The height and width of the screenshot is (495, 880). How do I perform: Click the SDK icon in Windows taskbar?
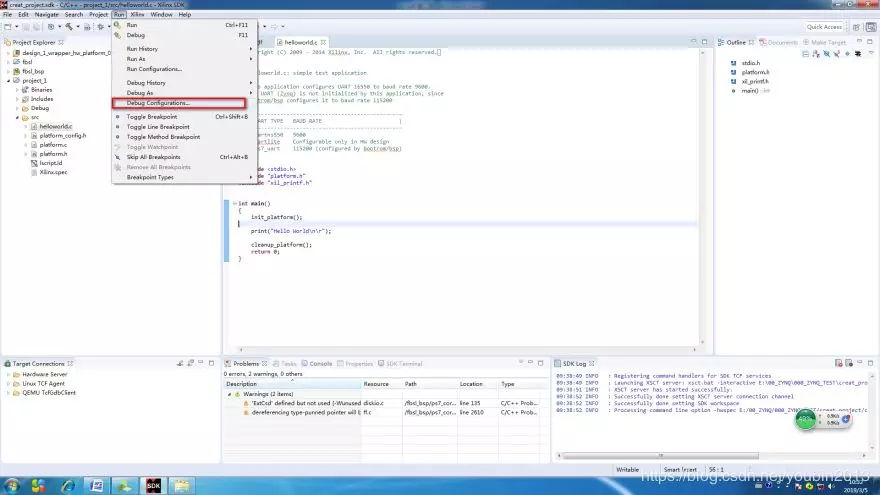[153, 486]
